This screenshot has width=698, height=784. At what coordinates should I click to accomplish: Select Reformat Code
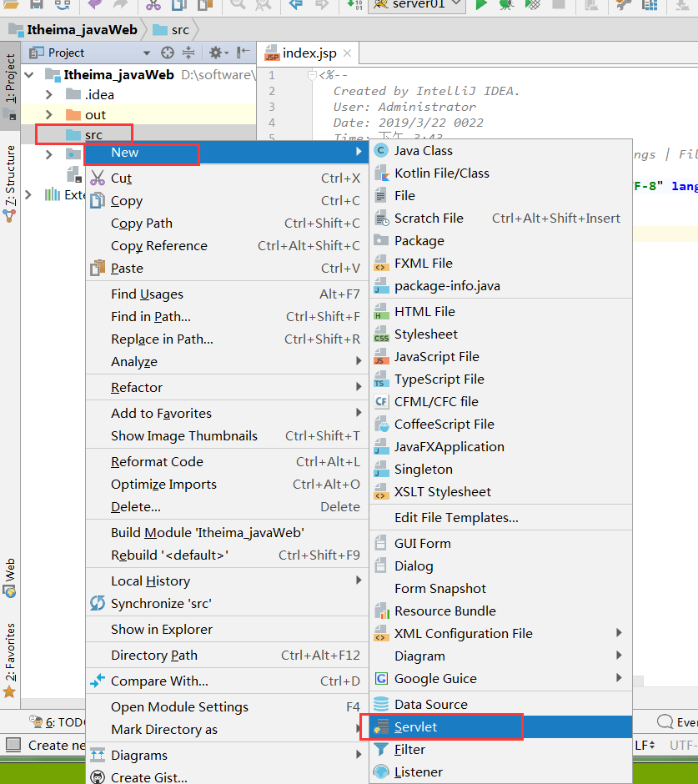227,461
